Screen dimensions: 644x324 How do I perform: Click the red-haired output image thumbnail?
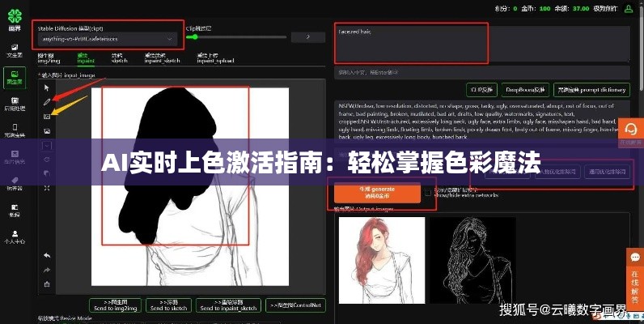[379, 251]
